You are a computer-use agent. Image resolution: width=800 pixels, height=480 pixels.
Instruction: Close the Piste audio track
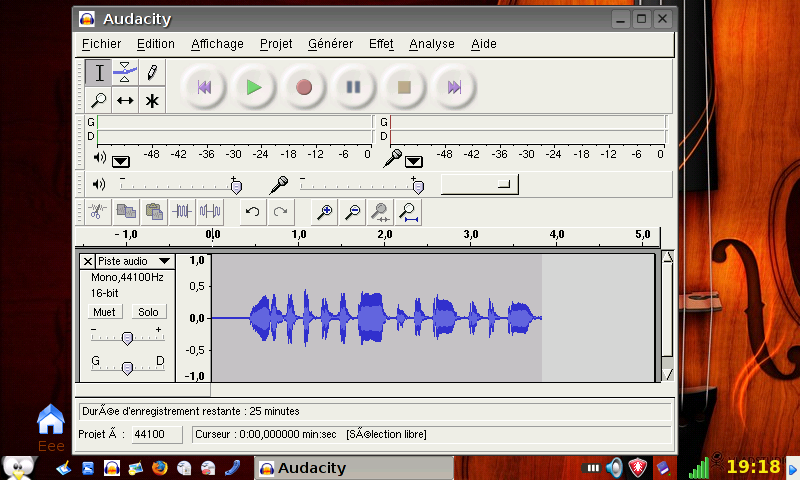(88, 261)
